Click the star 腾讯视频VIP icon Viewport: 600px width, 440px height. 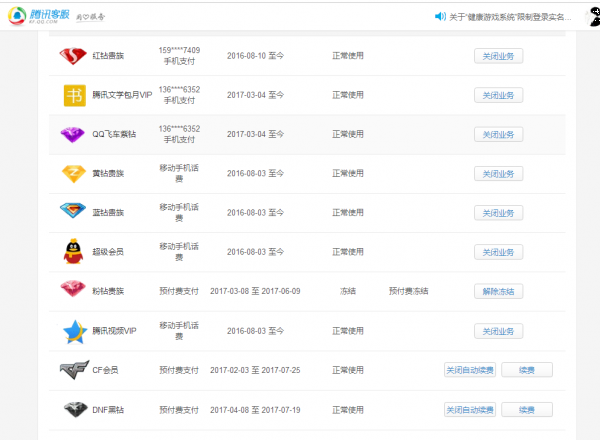coord(75,332)
